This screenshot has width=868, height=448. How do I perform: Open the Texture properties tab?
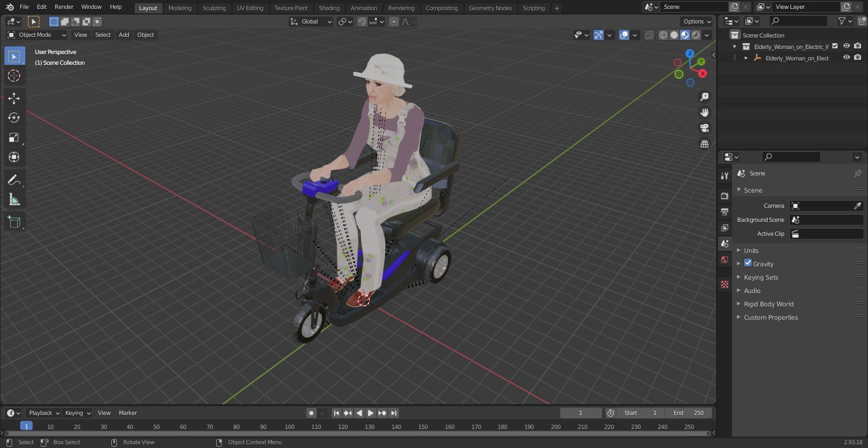click(x=724, y=284)
